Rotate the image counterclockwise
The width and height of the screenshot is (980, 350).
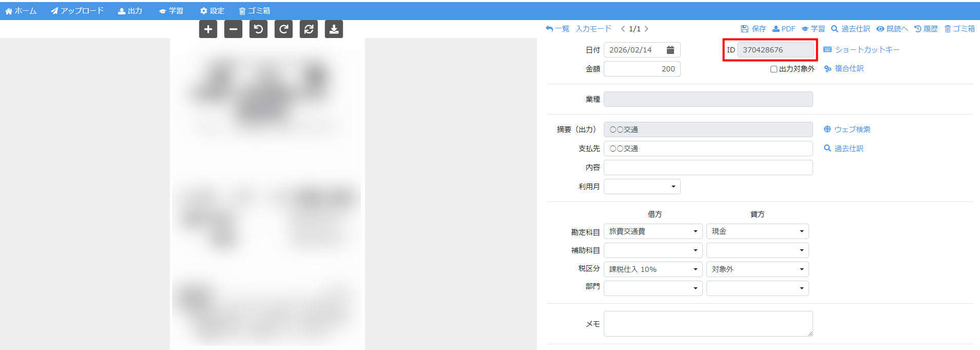[258, 29]
